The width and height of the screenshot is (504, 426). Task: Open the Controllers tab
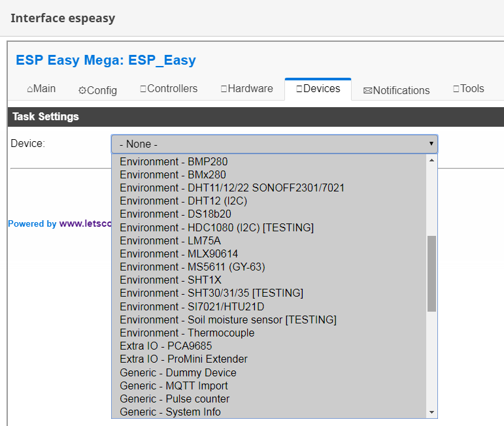coord(169,89)
